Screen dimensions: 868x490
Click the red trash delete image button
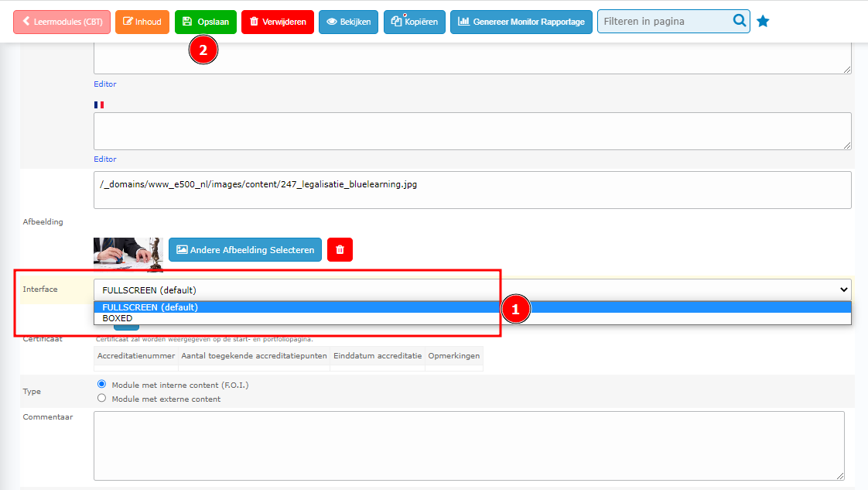[340, 250]
